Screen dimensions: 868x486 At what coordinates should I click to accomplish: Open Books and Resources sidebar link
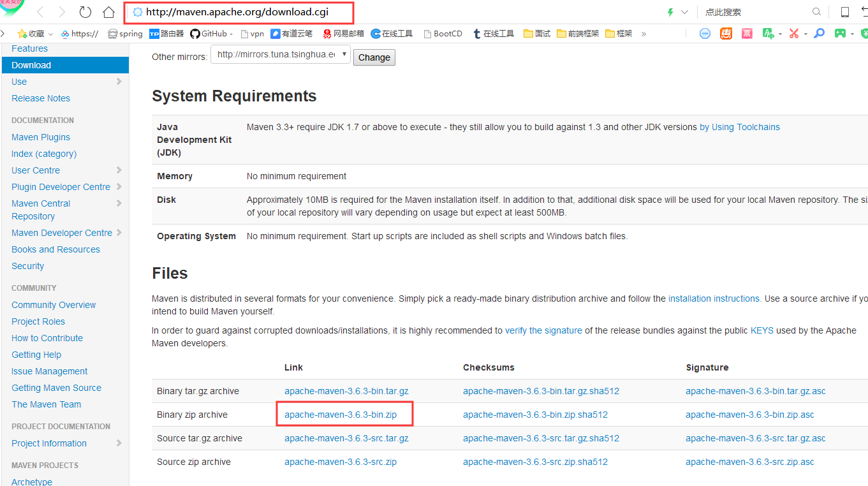55,249
